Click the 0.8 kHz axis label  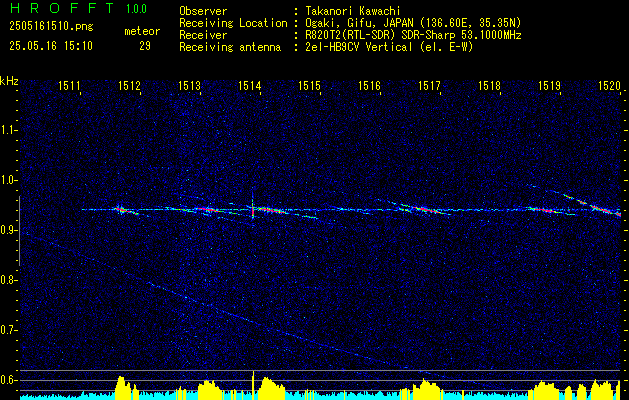click(x=8, y=280)
